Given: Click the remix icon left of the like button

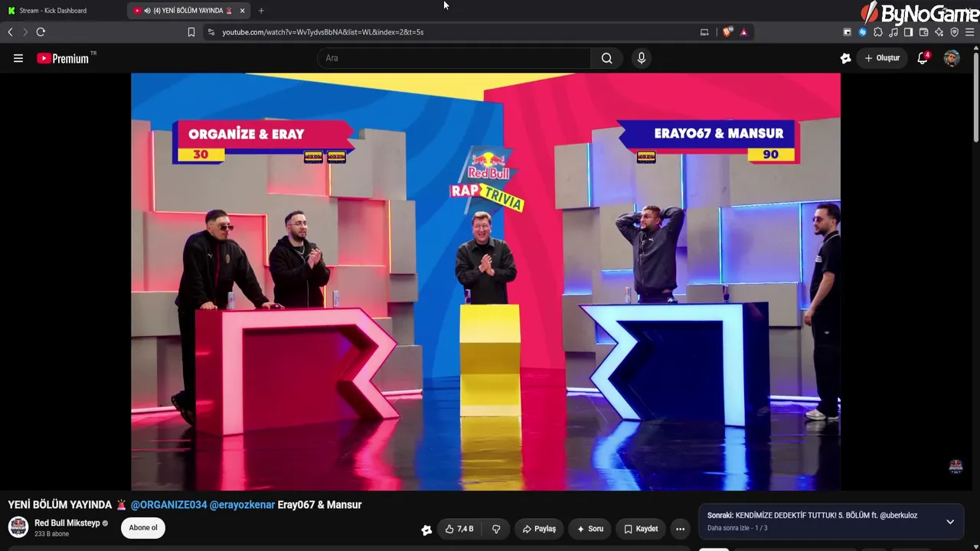Looking at the screenshot, I should (426, 530).
